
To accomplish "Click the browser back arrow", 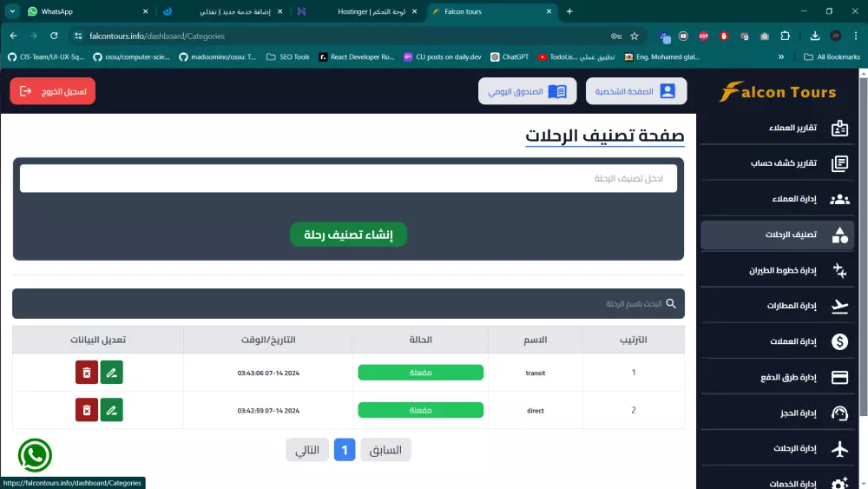I will [x=14, y=36].
